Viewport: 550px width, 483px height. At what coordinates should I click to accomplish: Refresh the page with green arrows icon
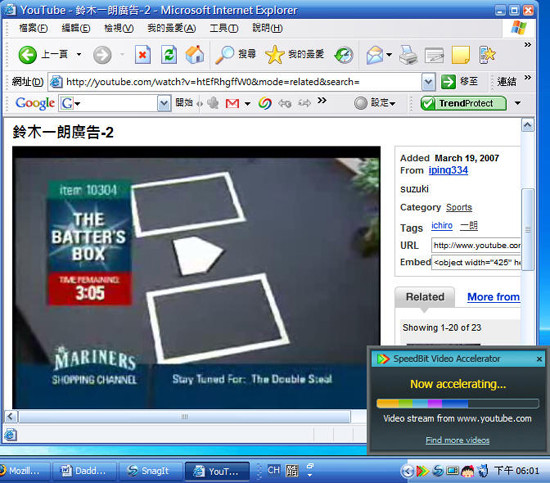(x=169, y=55)
